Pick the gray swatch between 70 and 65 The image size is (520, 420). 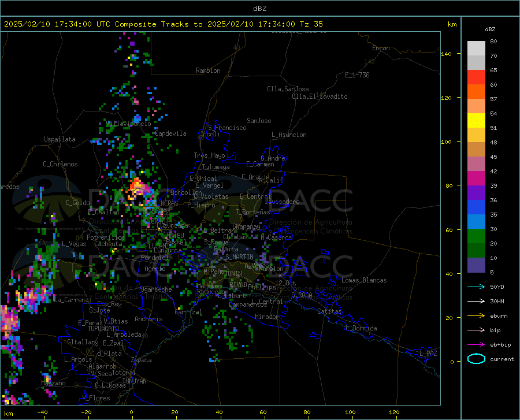[476, 62]
